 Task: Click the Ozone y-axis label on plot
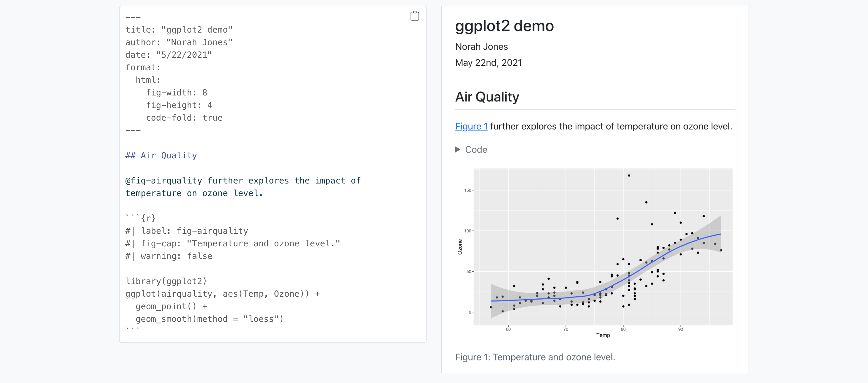pos(460,247)
